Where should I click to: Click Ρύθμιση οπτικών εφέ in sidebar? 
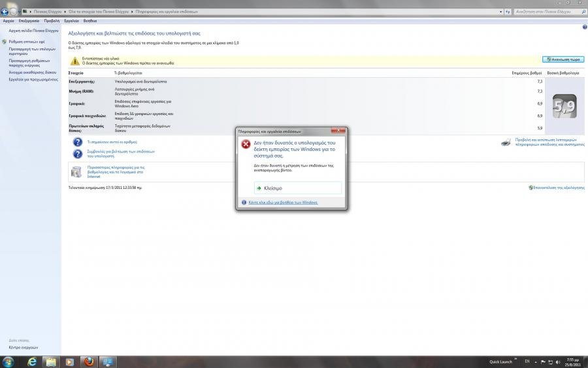[27, 41]
